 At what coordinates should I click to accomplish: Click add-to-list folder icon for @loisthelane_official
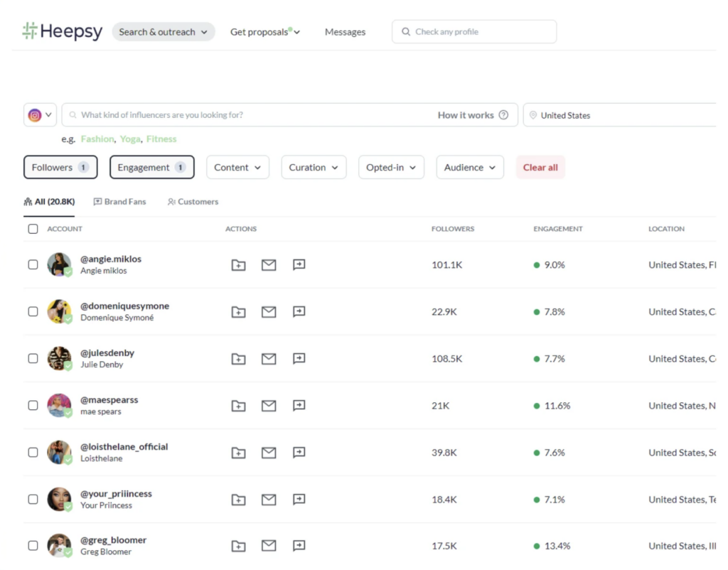tap(239, 453)
